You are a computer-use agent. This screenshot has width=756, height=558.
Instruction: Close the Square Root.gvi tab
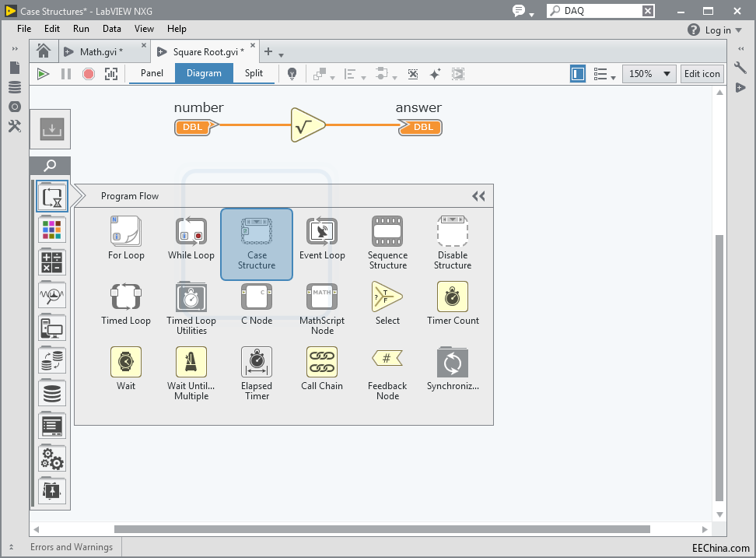(x=253, y=45)
